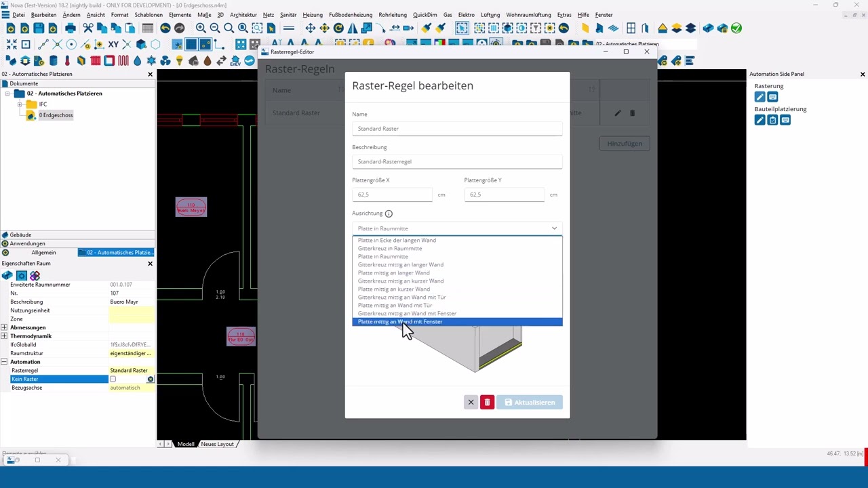This screenshot has height=488, width=868.
Task: Collapse the Automation property group
Action: tap(4, 362)
